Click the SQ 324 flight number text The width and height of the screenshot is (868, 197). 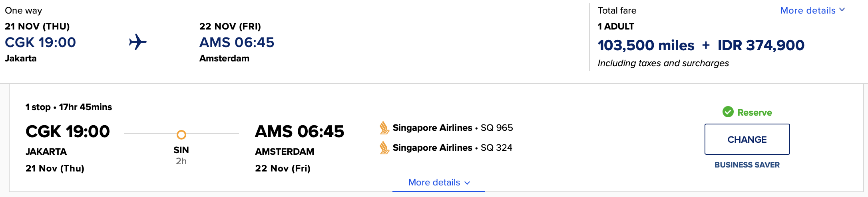(x=496, y=148)
